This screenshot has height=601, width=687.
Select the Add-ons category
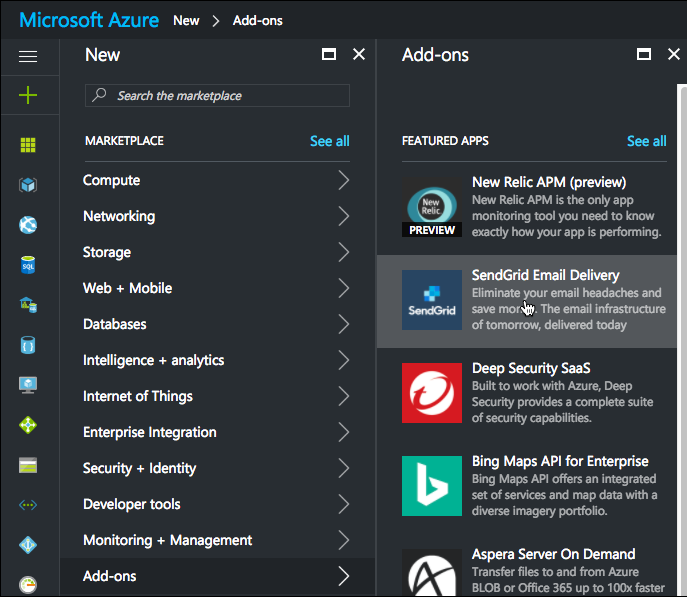click(x=217, y=576)
